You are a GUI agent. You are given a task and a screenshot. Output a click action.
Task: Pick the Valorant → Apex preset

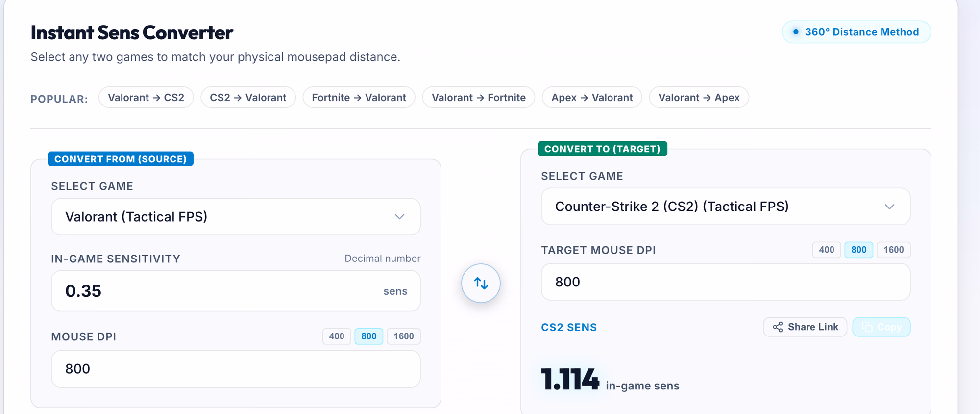click(x=699, y=98)
